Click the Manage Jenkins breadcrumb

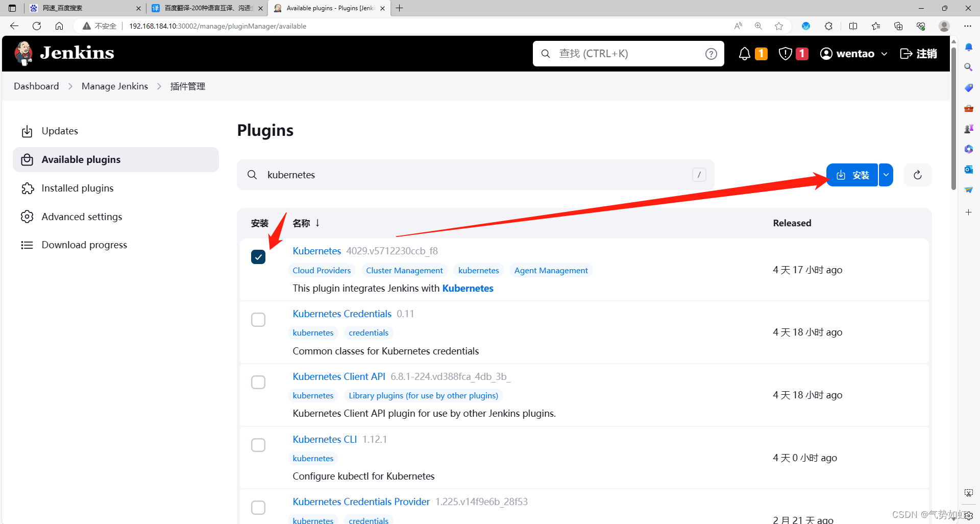[x=115, y=86]
